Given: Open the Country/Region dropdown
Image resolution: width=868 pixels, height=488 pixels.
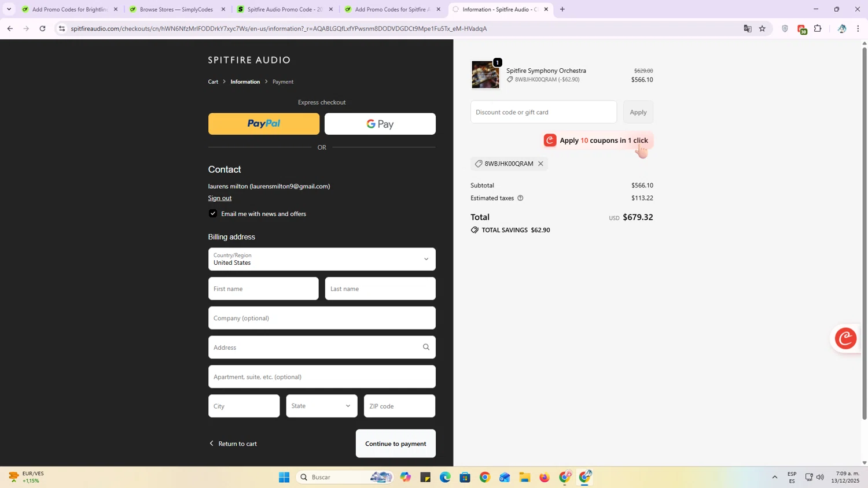Looking at the screenshot, I should (x=322, y=259).
